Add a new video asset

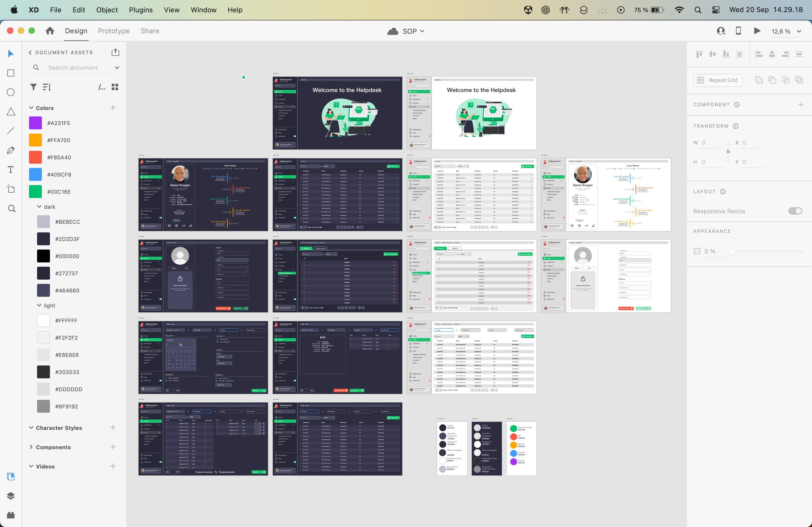click(113, 466)
